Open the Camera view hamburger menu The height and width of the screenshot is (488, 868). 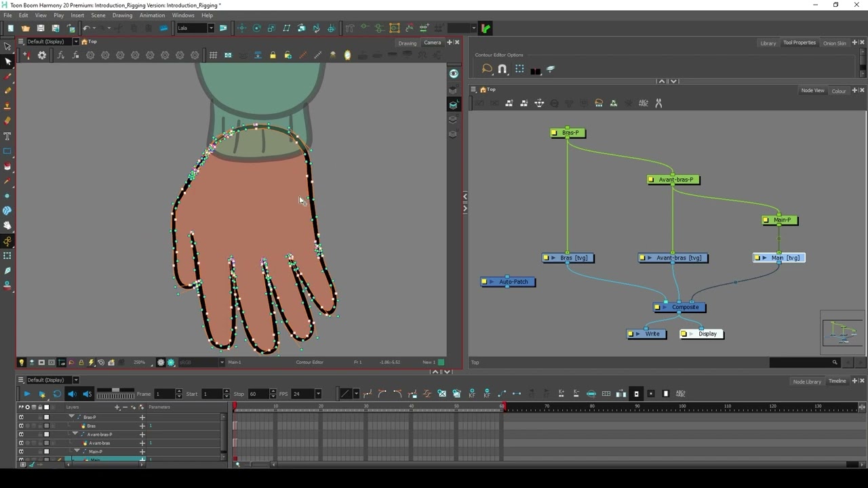point(21,42)
